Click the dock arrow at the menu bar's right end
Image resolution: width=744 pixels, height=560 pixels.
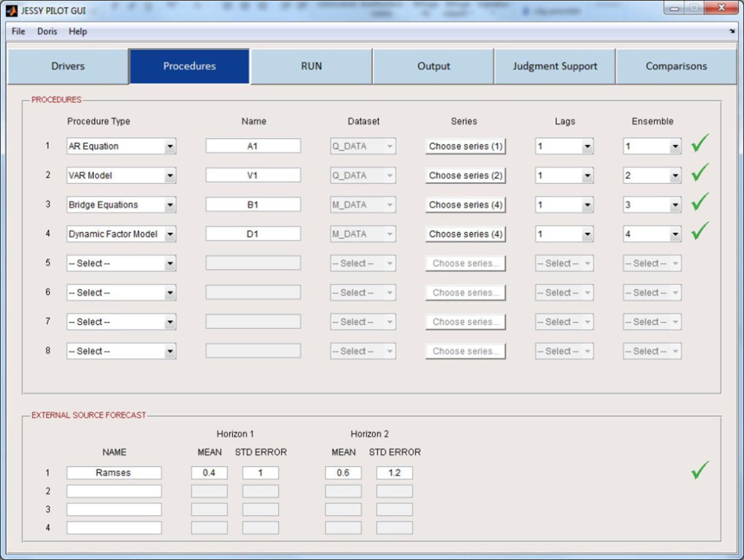pyautogui.click(x=732, y=31)
